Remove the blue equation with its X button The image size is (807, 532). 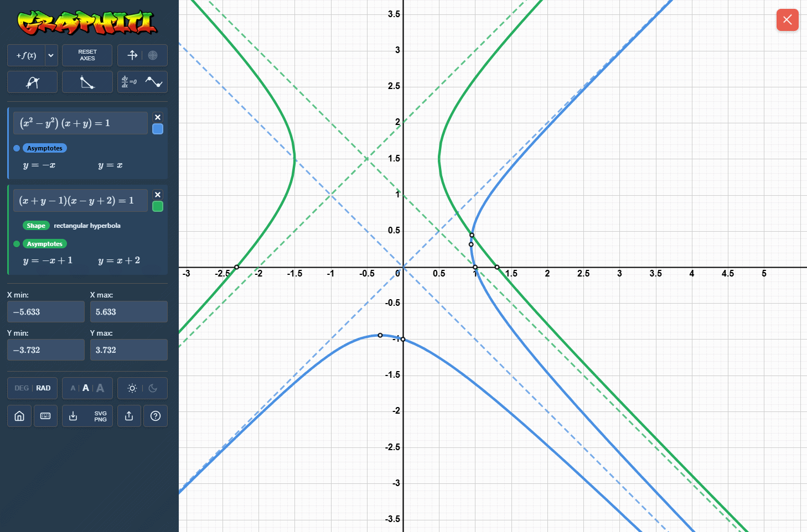tap(158, 117)
